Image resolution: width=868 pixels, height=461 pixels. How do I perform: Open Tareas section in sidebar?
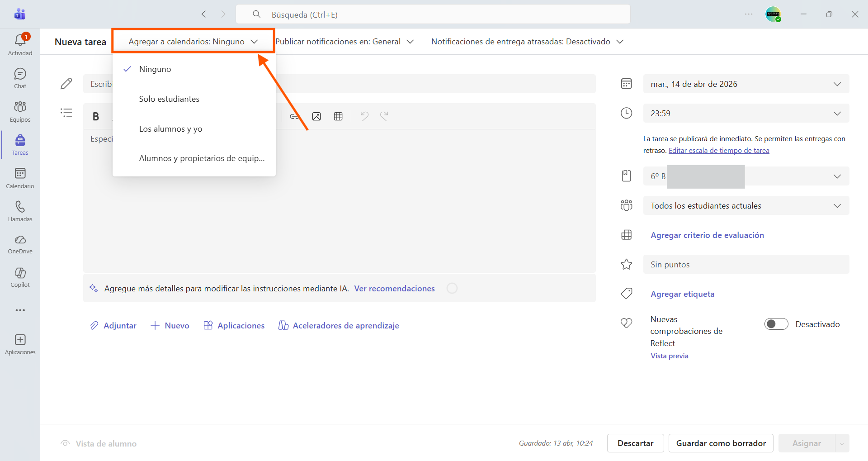coord(20,145)
